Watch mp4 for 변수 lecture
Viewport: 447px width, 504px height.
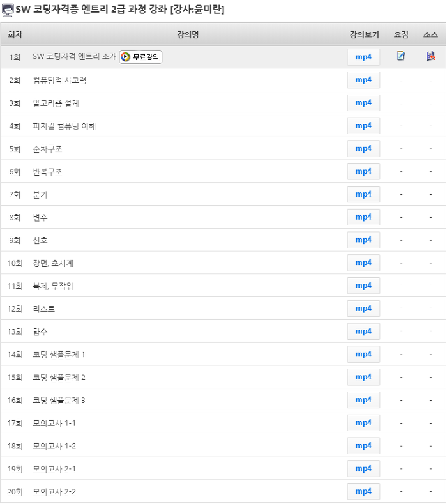(x=363, y=217)
